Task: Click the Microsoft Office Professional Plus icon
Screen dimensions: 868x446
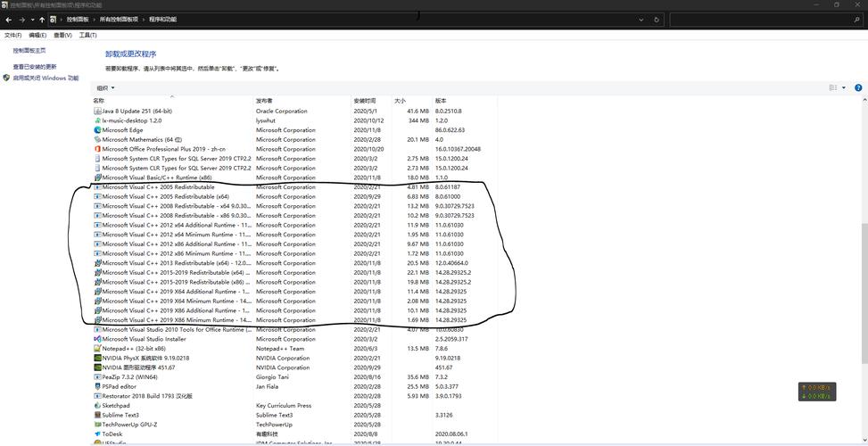Action: coord(97,149)
